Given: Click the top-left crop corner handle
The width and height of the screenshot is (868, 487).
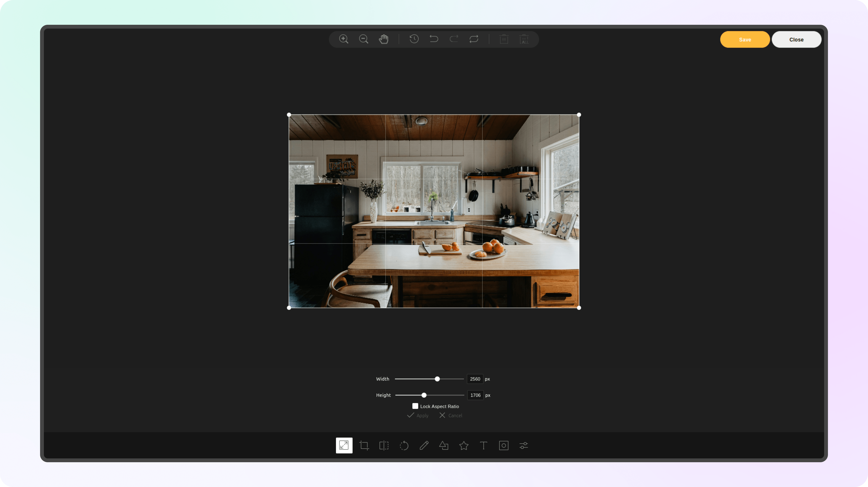Looking at the screenshot, I should click(289, 115).
